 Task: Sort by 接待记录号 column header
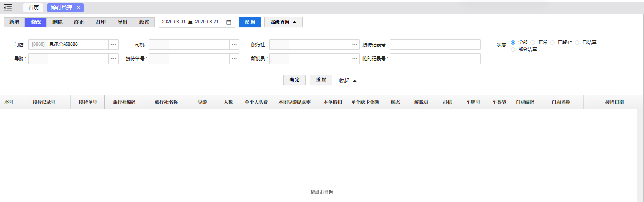coord(44,102)
